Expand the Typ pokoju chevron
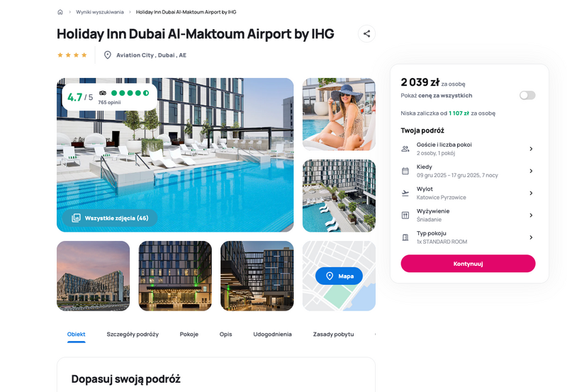 (531, 237)
